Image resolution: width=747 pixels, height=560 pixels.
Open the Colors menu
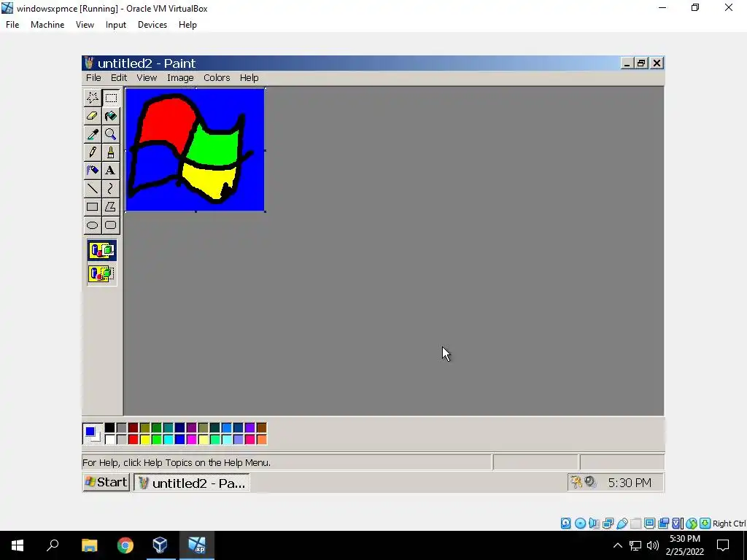coord(217,77)
